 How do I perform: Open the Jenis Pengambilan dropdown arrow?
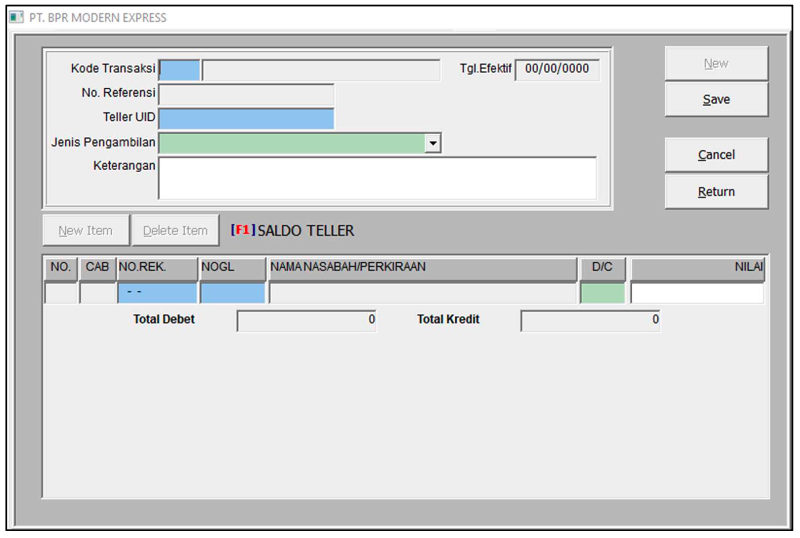[433, 144]
